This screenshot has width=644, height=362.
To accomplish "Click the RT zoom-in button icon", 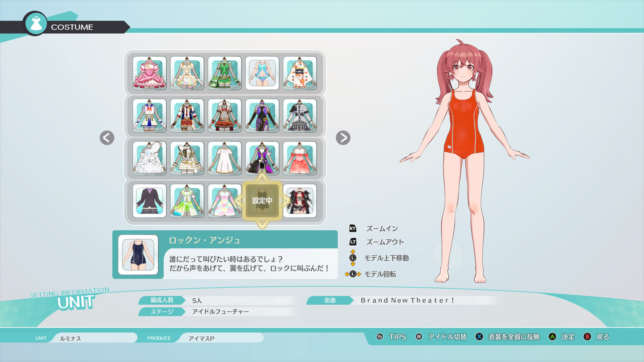I will pyautogui.click(x=353, y=229).
